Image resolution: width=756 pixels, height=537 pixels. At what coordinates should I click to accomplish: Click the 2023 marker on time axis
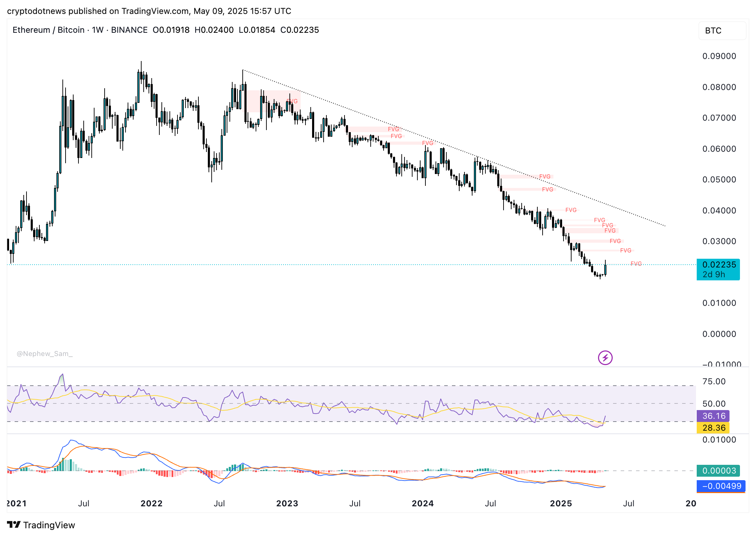(287, 504)
